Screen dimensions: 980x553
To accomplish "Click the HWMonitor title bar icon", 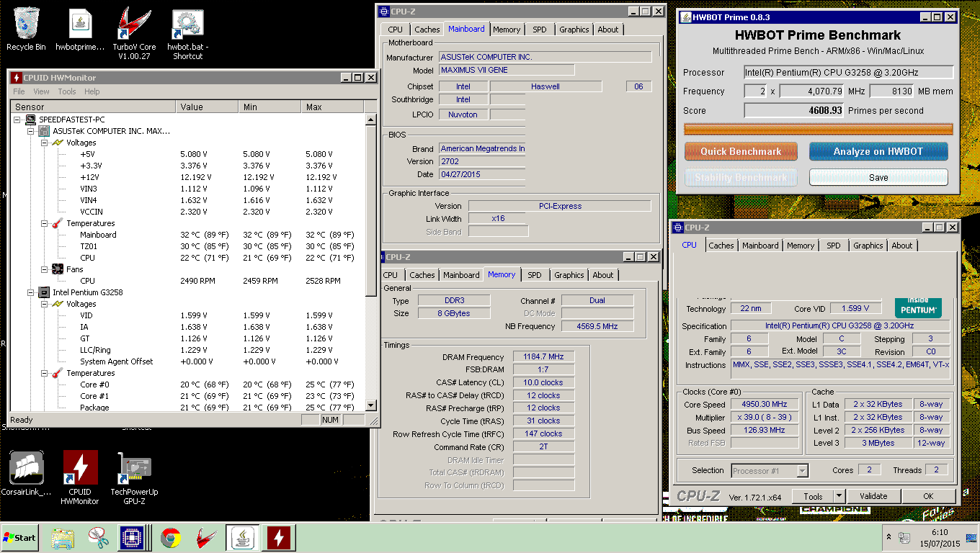I will [17, 78].
